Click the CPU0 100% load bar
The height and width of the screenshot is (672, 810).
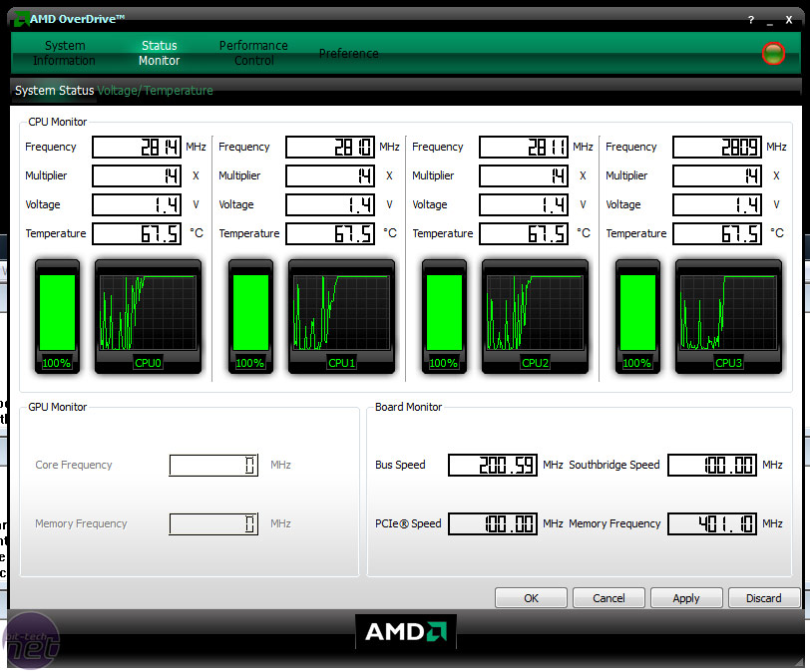[57, 316]
